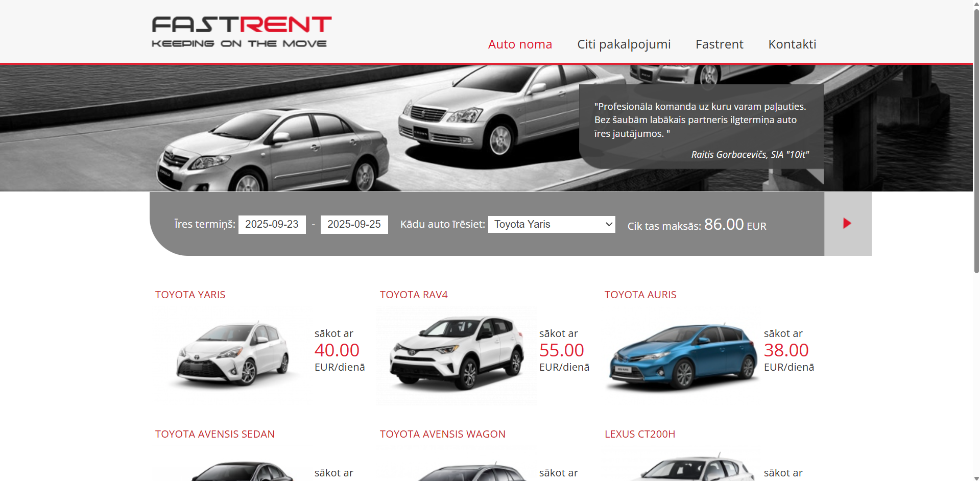
Task: Open the Toyota Yaris title link
Action: point(190,295)
